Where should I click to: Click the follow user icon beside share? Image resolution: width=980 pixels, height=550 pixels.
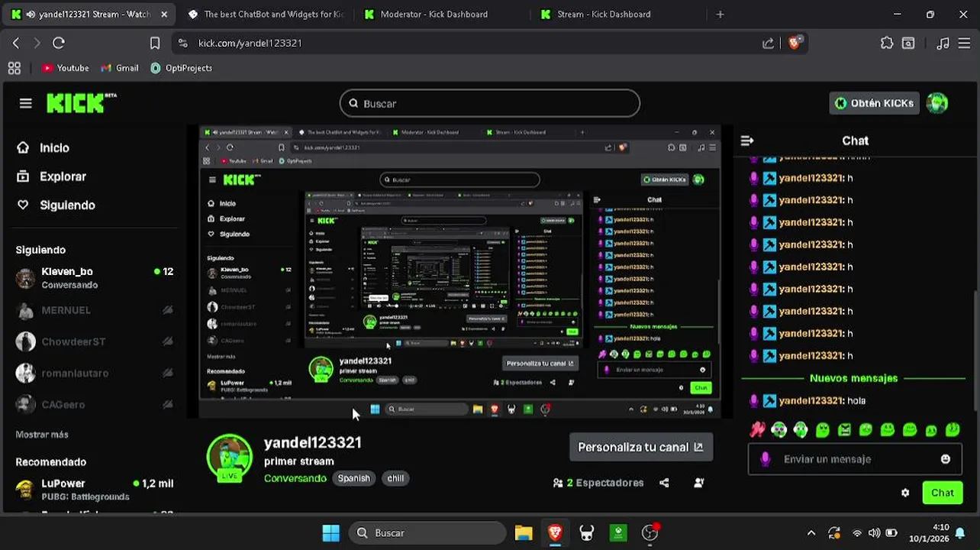699,483
